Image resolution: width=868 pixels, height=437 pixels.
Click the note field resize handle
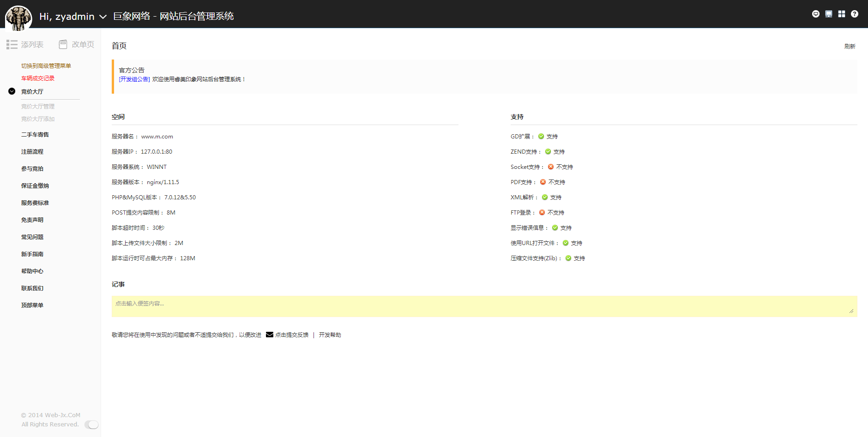(x=851, y=311)
